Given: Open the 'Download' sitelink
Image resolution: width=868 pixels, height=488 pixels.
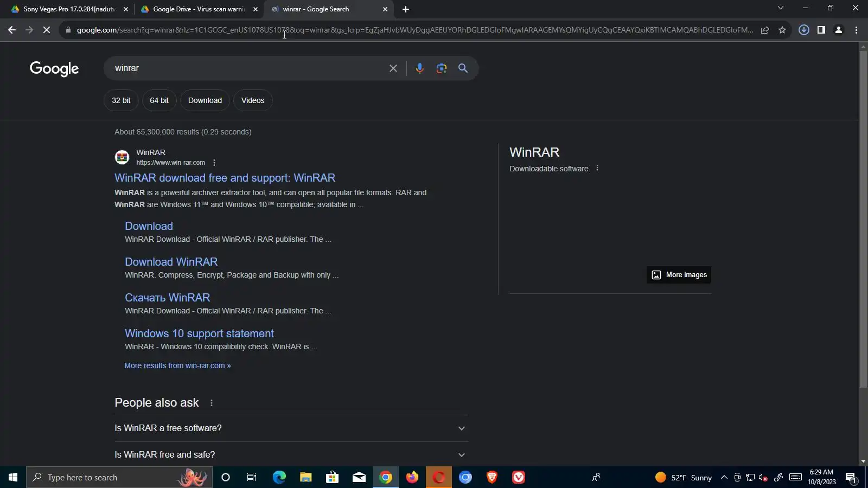Looking at the screenshot, I should (149, 226).
